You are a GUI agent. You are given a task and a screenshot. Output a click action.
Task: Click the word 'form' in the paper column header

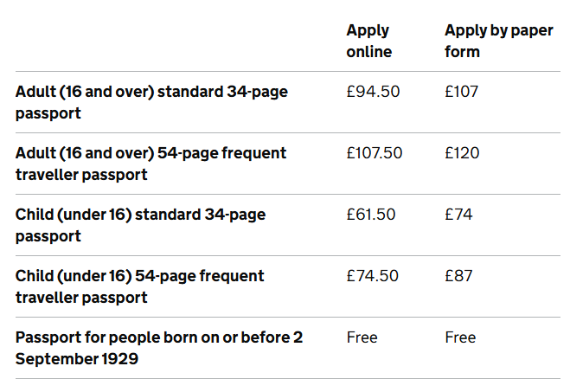tap(462, 52)
